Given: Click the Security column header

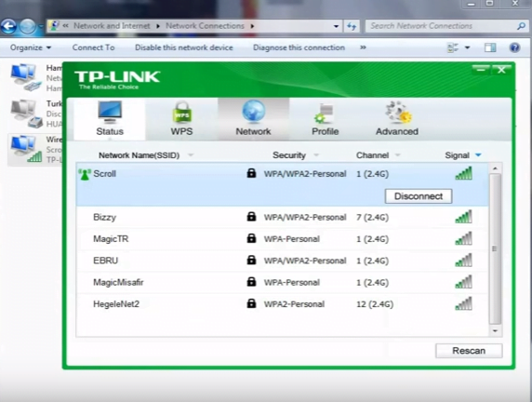Looking at the screenshot, I should coord(289,155).
